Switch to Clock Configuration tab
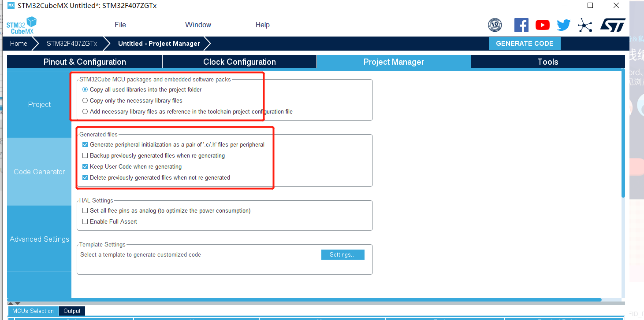644x320 pixels. point(239,62)
